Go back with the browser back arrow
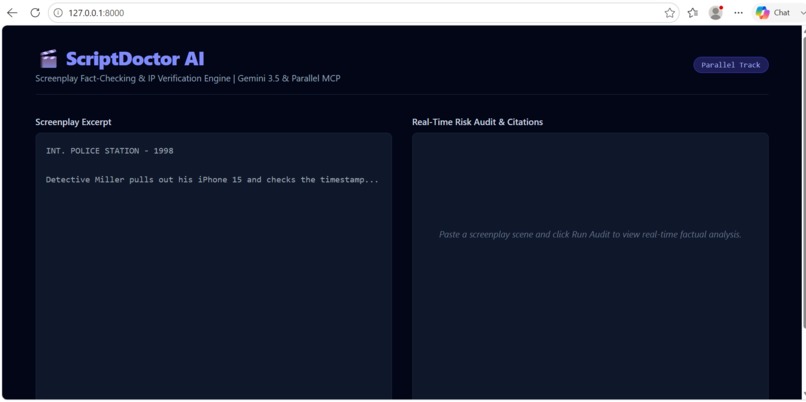 [12, 13]
